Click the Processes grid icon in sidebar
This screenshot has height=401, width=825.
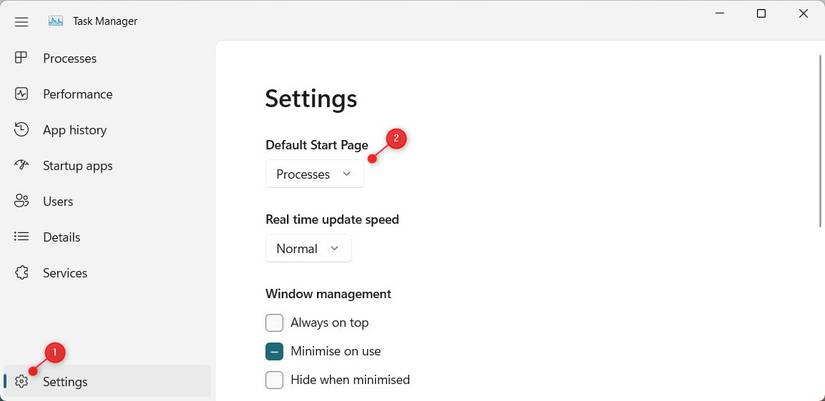pyautogui.click(x=21, y=58)
